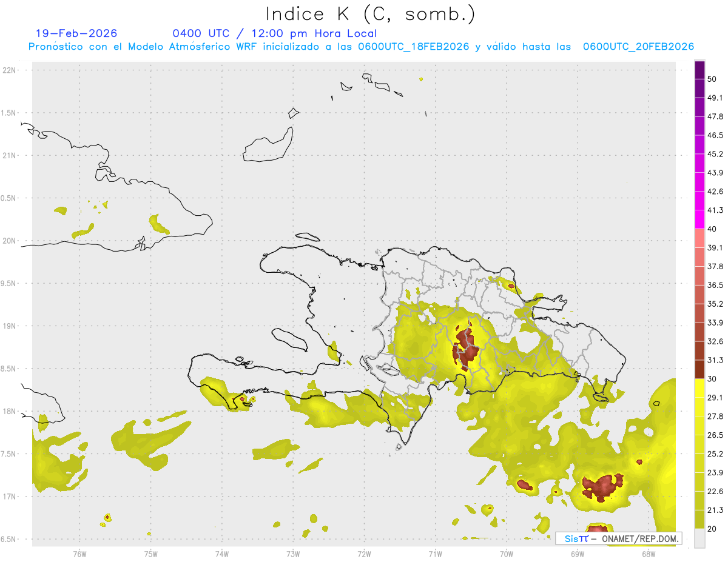Click the '20' color scale value
The height and width of the screenshot is (562, 728).
[712, 529]
